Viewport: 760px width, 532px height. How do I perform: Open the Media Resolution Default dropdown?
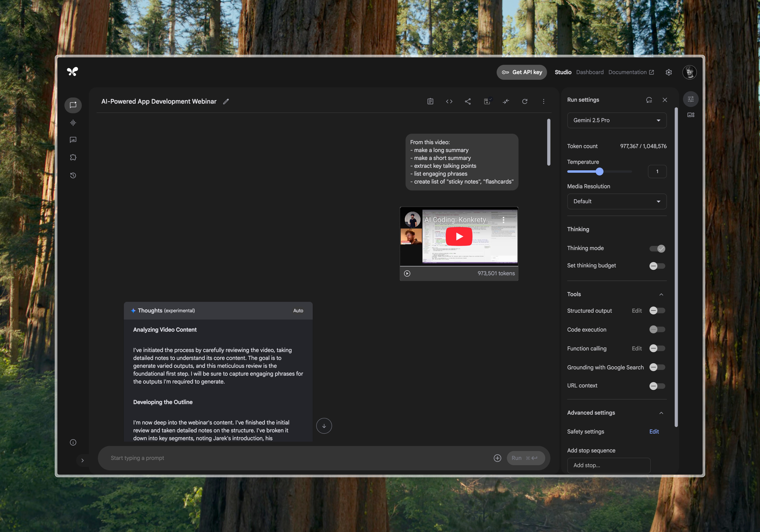click(617, 201)
